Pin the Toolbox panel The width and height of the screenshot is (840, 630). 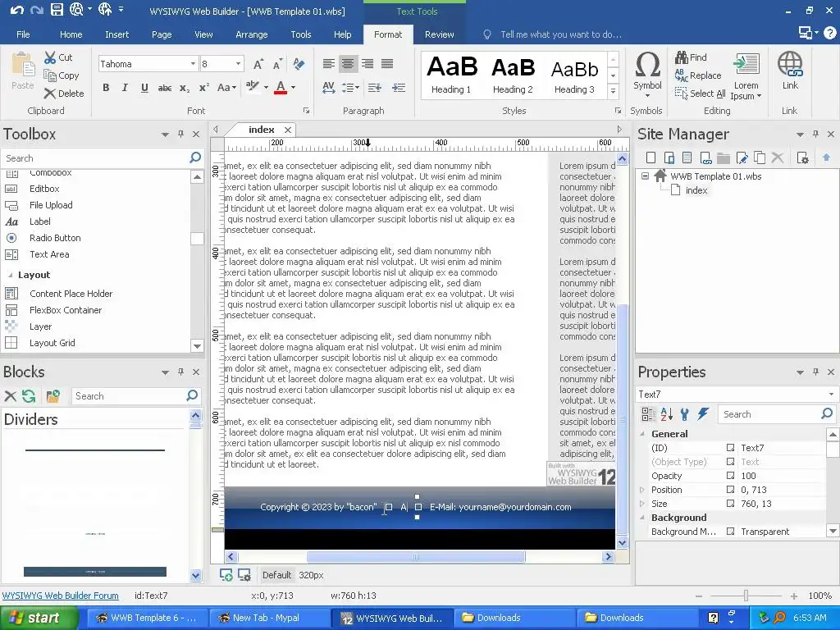click(x=180, y=134)
